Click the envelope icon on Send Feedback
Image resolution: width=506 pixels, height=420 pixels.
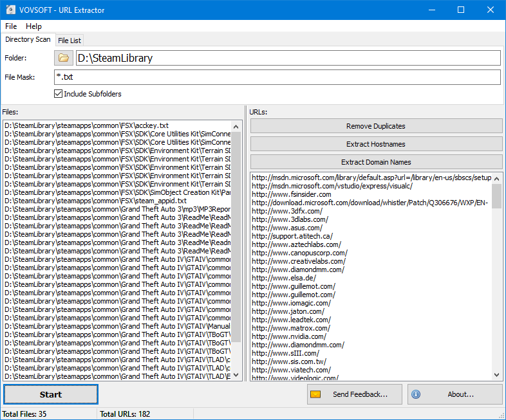coord(315,394)
